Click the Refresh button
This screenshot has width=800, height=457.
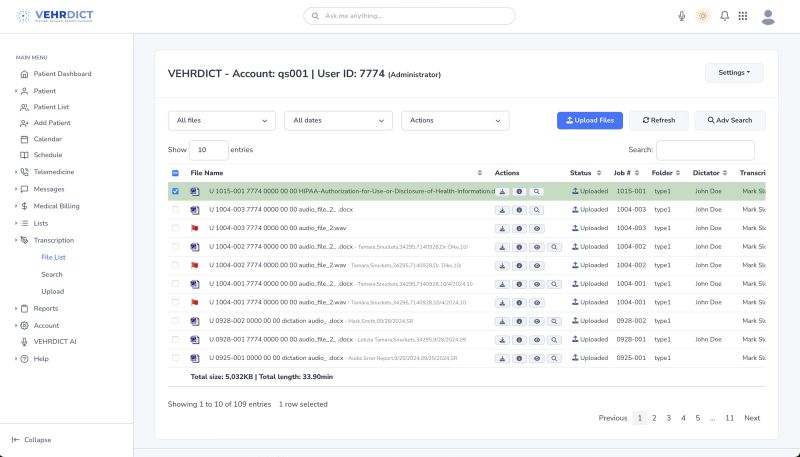[x=659, y=120]
